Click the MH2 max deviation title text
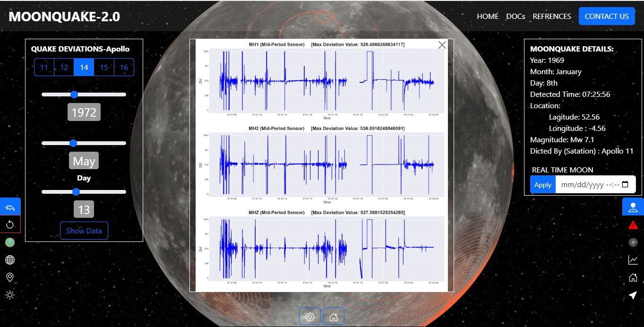This screenshot has height=327, width=644. click(x=326, y=129)
